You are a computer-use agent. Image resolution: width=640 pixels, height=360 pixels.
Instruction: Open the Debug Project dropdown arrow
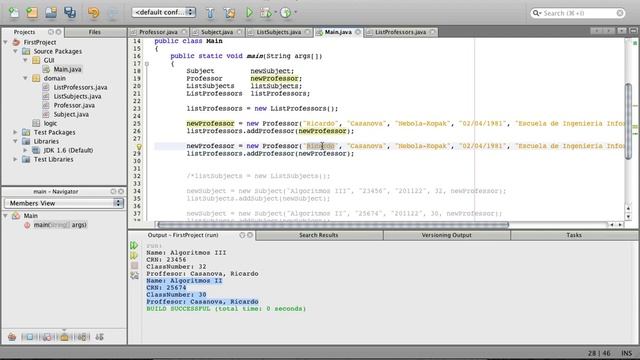[276, 13]
